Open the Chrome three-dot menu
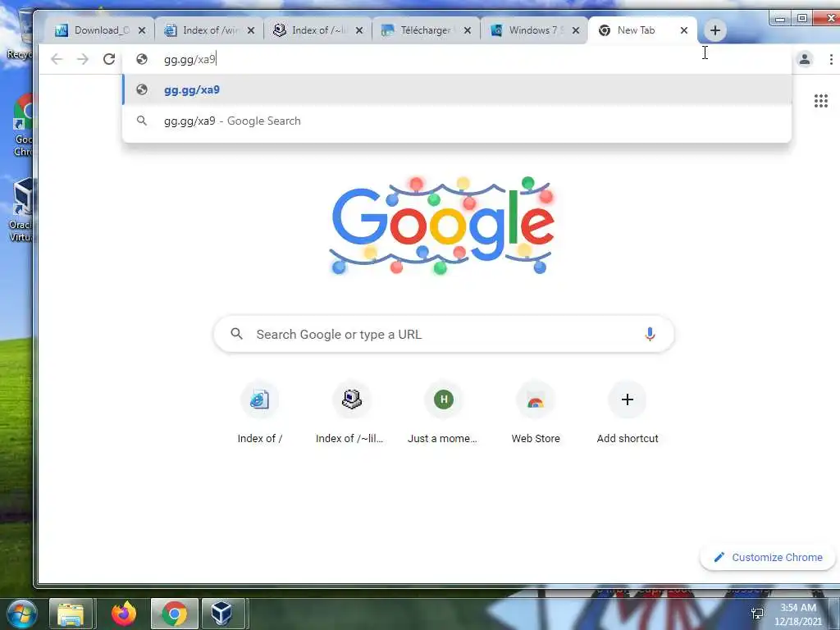This screenshot has width=840, height=630. pyautogui.click(x=831, y=59)
